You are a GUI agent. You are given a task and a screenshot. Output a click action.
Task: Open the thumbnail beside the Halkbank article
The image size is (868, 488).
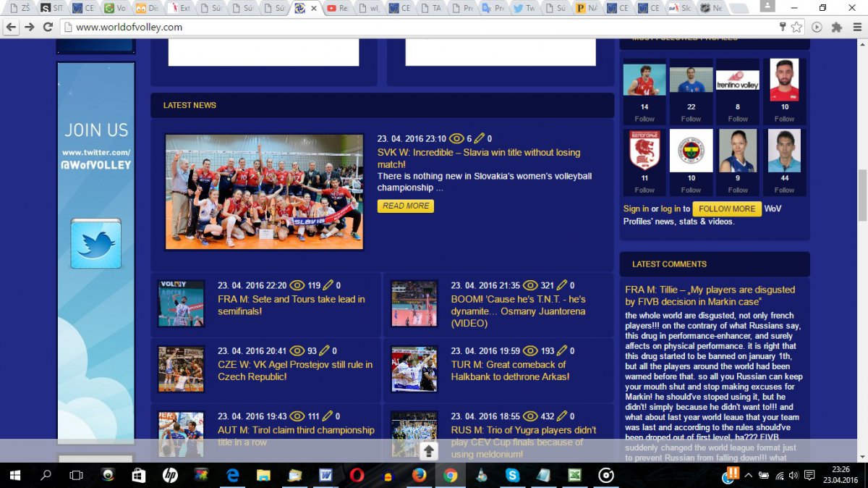pyautogui.click(x=414, y=369)
